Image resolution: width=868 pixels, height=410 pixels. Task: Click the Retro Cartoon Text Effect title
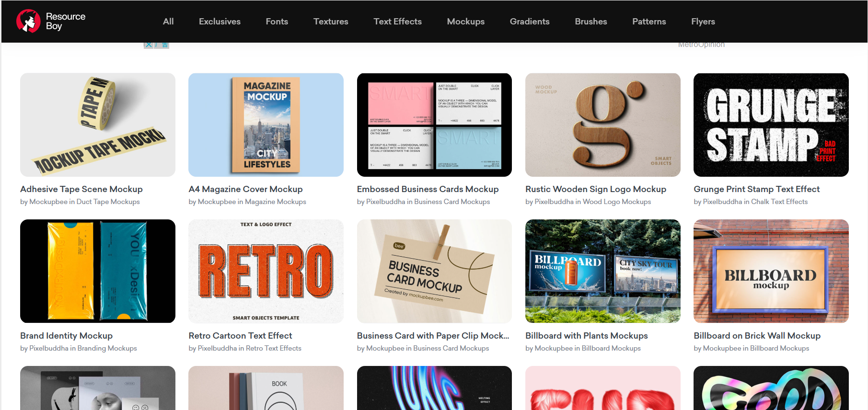tap(240, 336)
